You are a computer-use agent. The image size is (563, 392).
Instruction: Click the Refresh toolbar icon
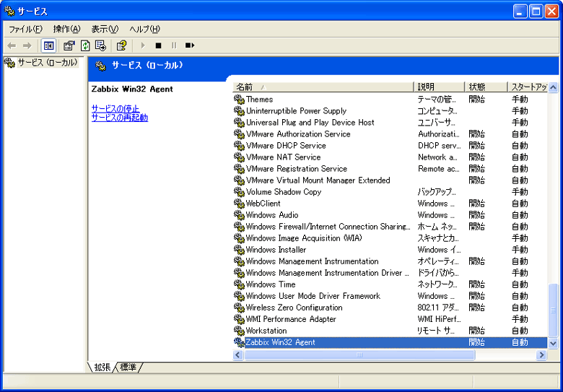[x=85, y=45]
